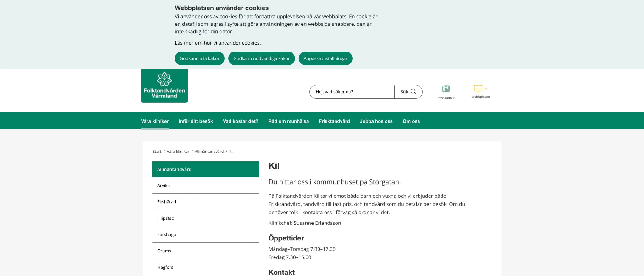
Task: Select 'Grums' in the clinic list
Action: click(x=206, y=251)
